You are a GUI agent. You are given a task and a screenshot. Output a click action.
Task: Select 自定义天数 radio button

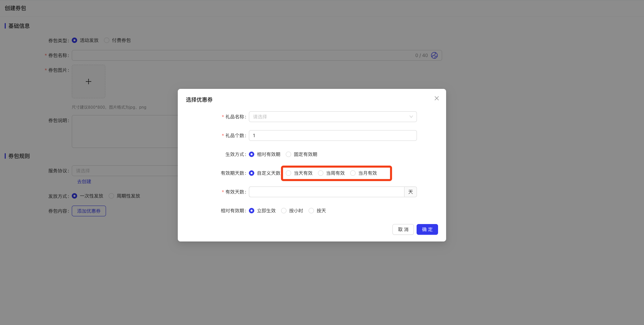click(252, 173)
